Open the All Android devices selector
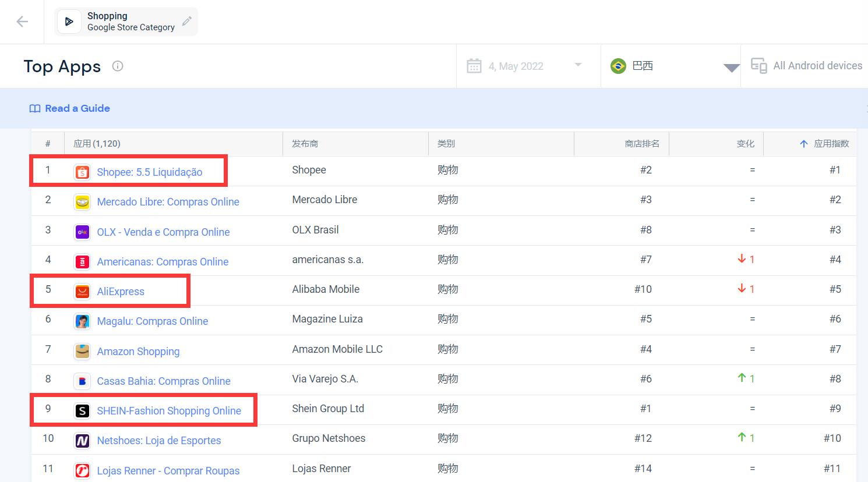 807,66
